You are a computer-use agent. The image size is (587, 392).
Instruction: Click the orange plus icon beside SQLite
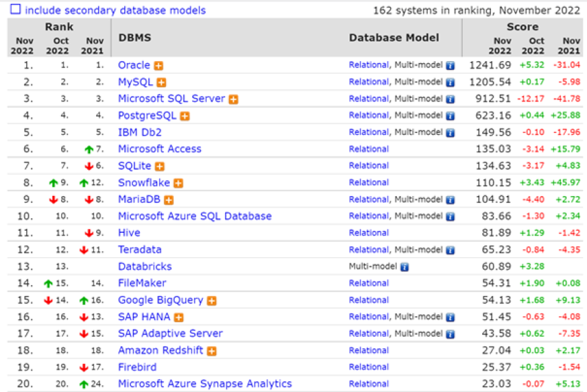(x=160, y=166)
